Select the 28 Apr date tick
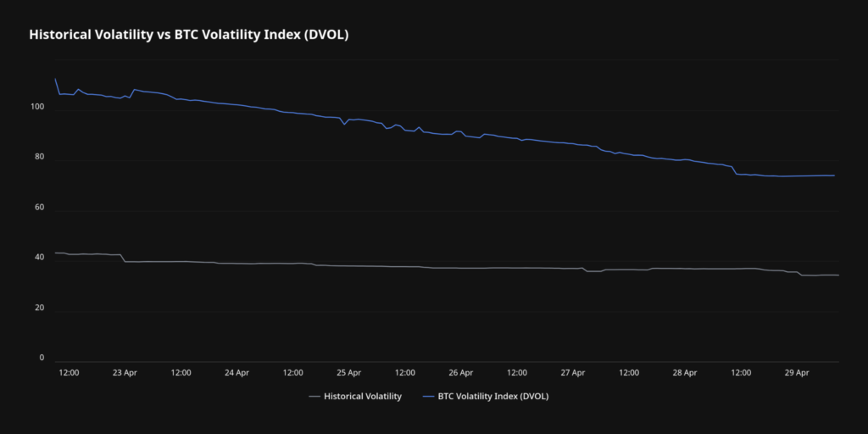The image size is (868, 434). click(685, 372)
